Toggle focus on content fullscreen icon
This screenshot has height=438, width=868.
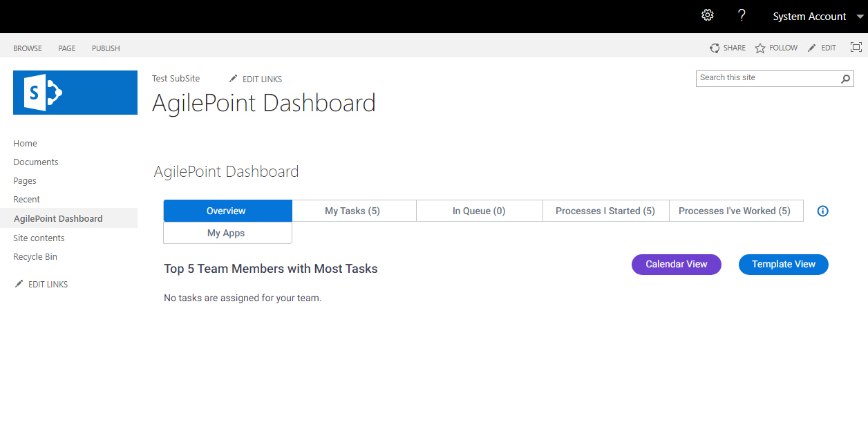tap(856, 47)
